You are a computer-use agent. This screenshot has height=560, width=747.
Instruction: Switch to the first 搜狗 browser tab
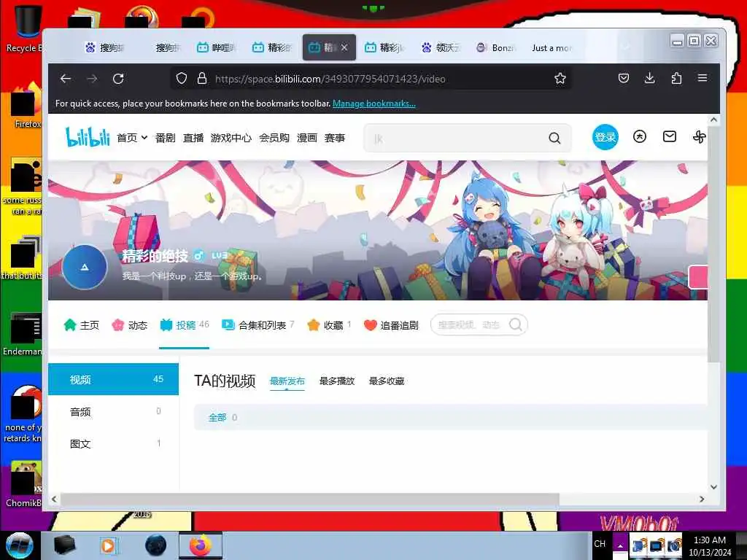coord(104,47)
